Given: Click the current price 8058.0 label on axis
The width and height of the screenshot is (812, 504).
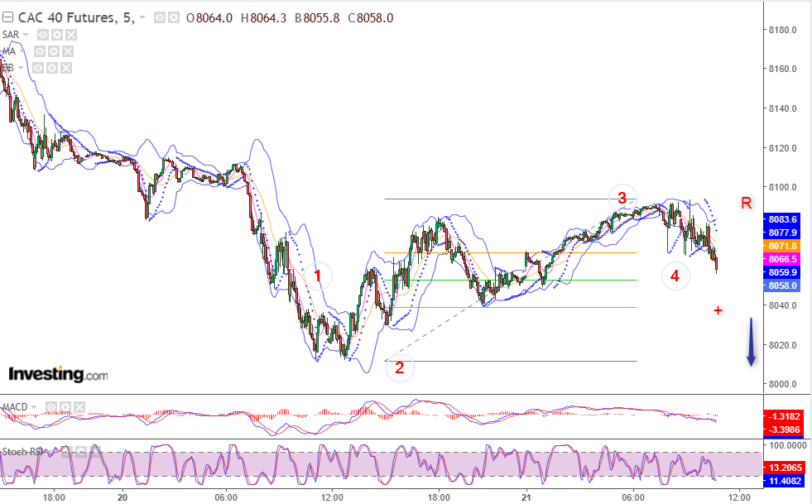Looking at the screenshot, I should pos(782,286).
